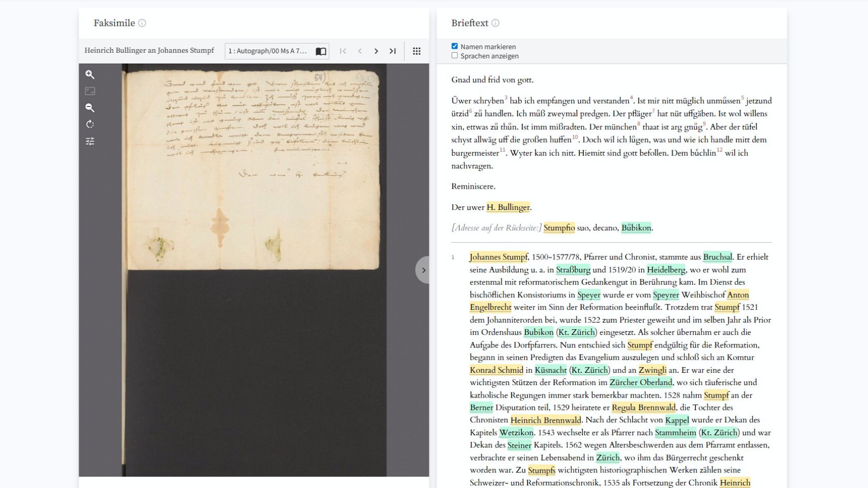
Task: Jump to the last facsimile page
Action: 393,51
